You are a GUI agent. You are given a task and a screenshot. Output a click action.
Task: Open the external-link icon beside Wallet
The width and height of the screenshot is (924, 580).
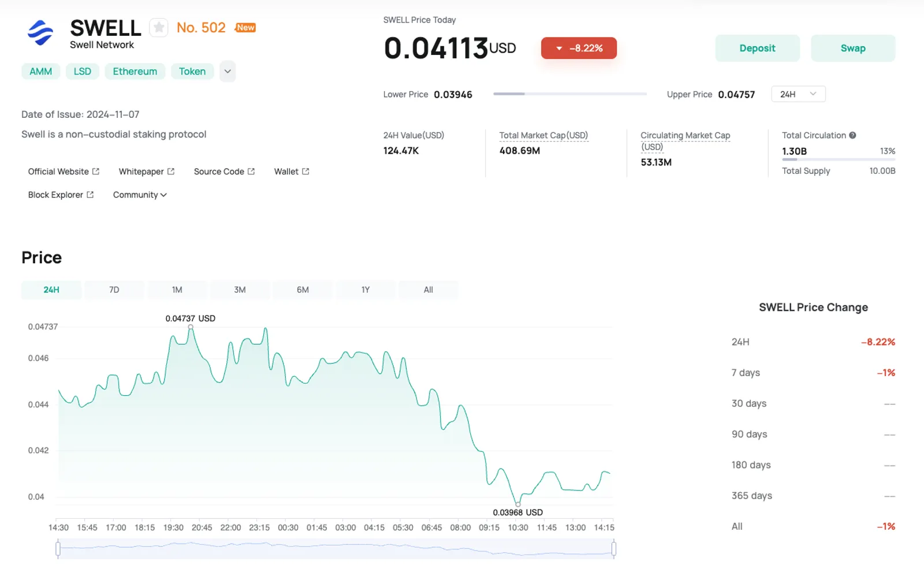[x=305, y=172]
